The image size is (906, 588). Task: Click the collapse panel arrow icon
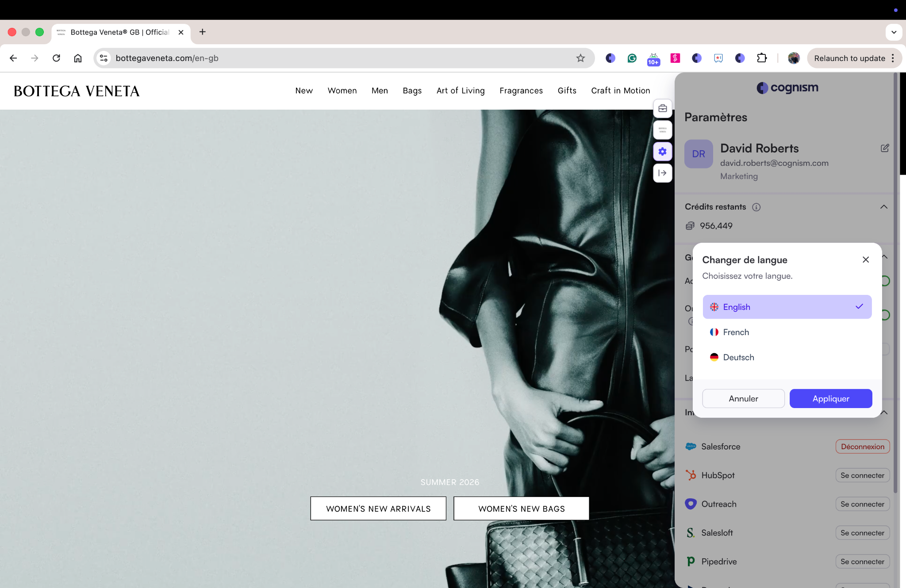pyautogui.click(x=662, y=173)
